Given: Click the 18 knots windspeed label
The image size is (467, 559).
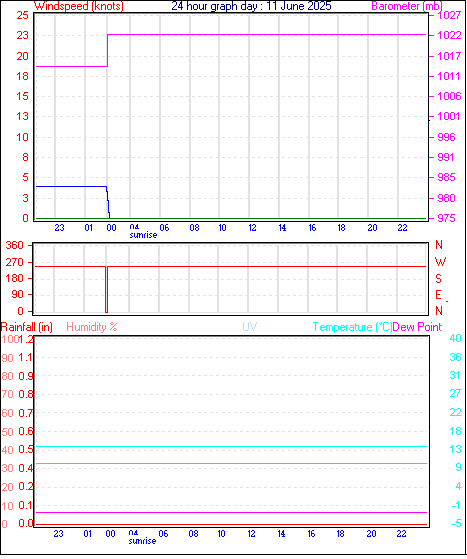Looking at the screenshot, I should [x=22, y=76].
